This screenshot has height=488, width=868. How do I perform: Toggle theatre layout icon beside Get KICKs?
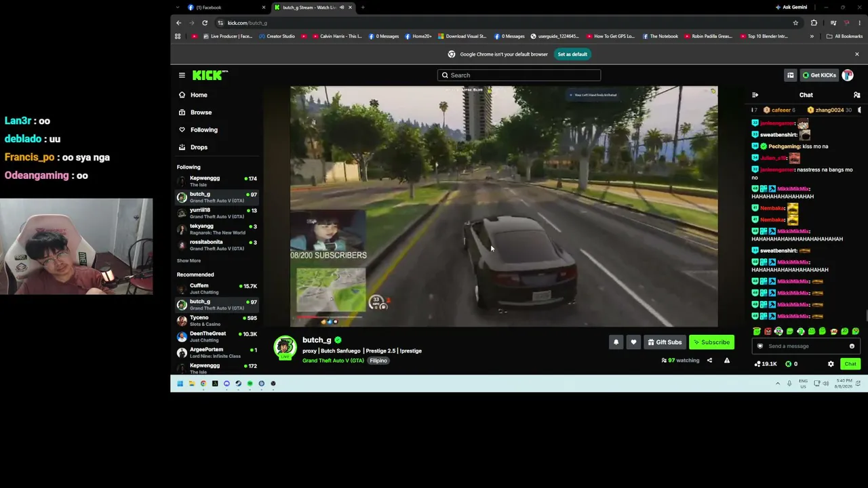point(790,75)
